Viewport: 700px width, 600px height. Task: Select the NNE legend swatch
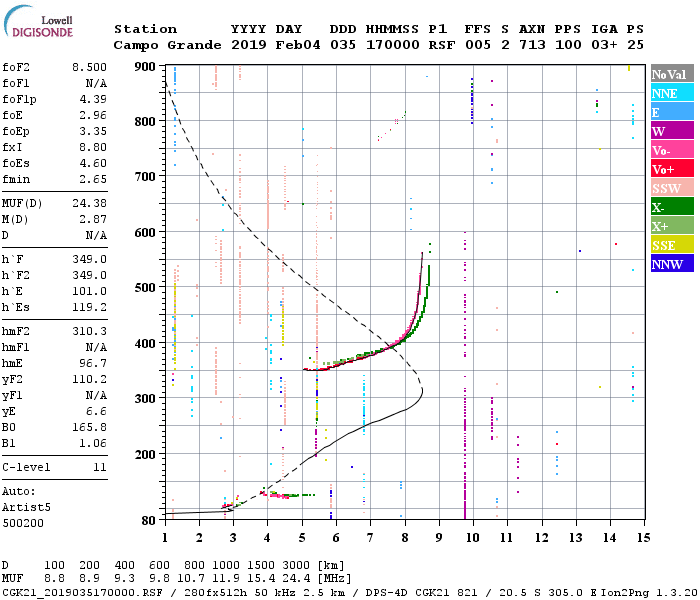coord(672,93)
